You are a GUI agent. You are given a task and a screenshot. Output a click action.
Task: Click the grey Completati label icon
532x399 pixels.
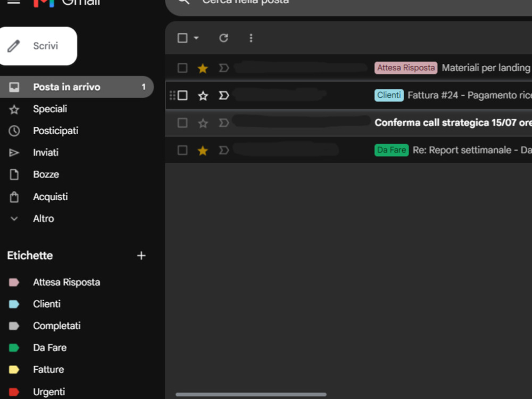[14, 326]
